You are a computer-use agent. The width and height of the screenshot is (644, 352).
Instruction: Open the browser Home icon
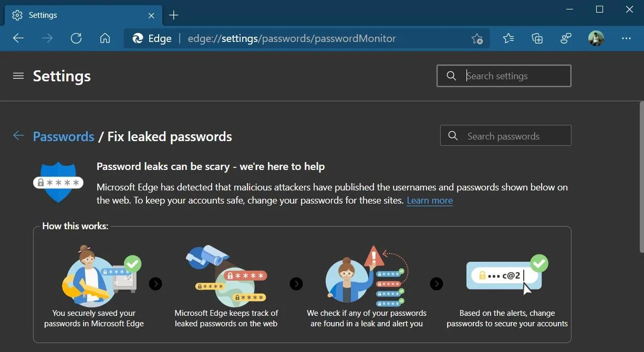click(105, 38)
